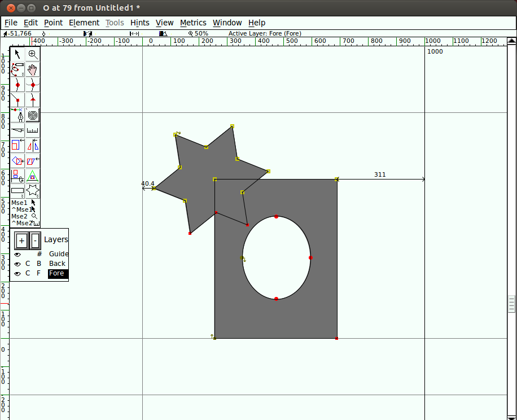Click the plus button to add layer
This screenshot has width=517, height=420.
pos(21,240)
